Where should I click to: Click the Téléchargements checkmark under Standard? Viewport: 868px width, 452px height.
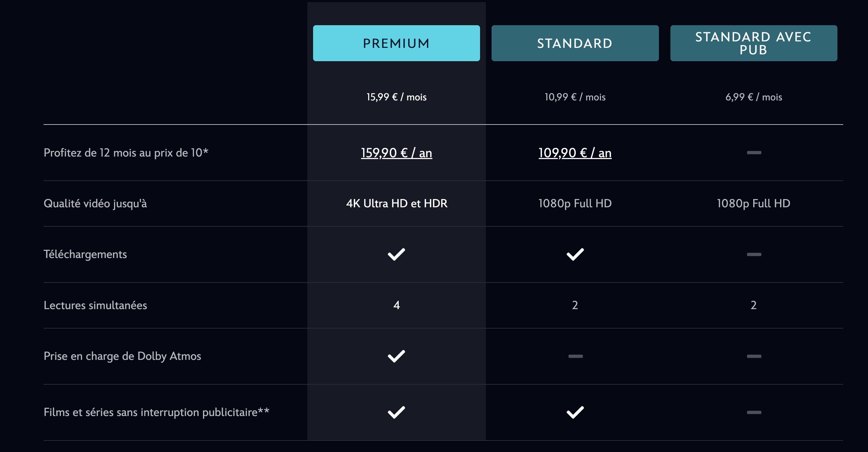pyautogui.click(x=575, y=254)
